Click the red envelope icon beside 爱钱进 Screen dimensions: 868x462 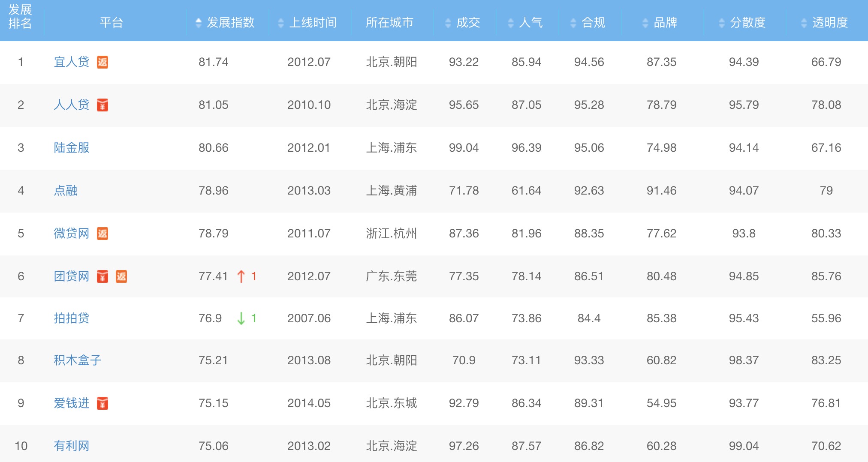click(102, 403)
